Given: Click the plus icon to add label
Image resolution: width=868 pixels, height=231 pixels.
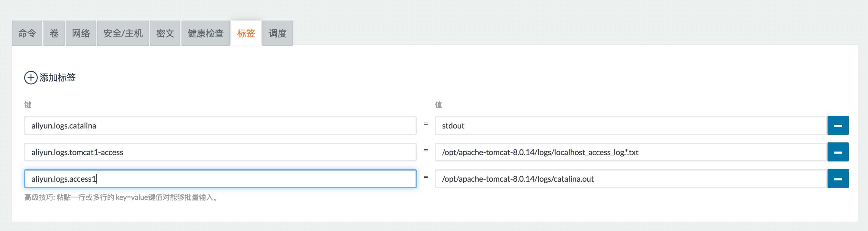Looking at the screenshot, I should 31,78.
